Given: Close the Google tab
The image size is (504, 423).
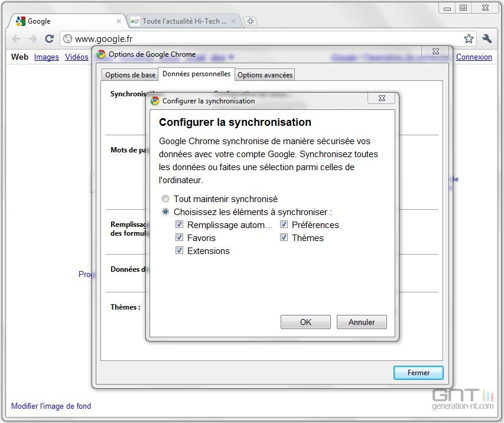Looking at the screenshot, I should click(x=119, y=21).
